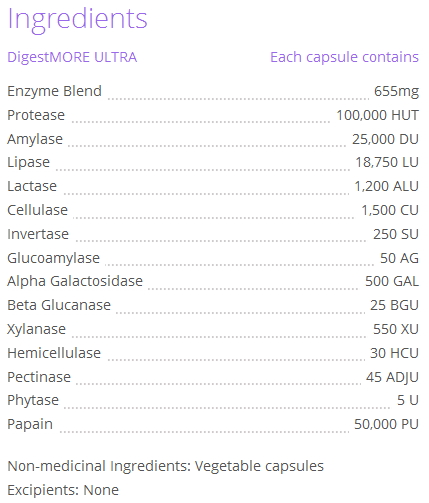Click the Protease ingredient name

coord(36,115)
